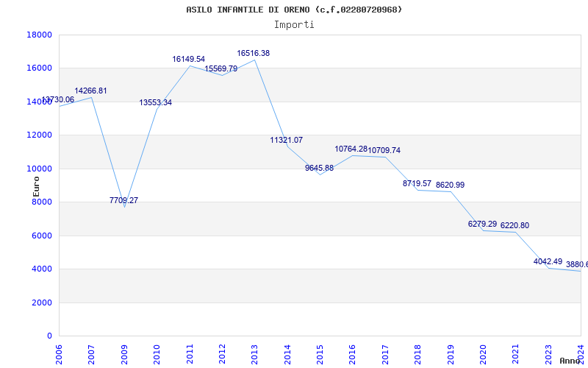Select data label 11321.07

coord(286,140)
